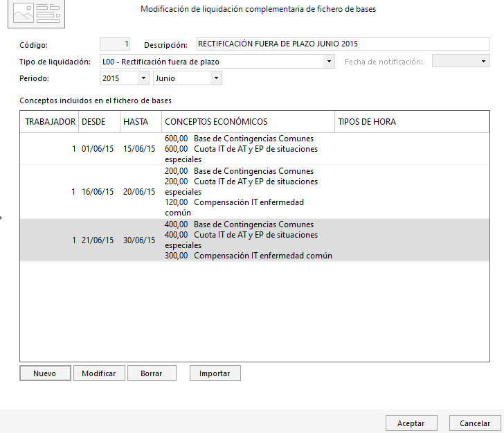504x433 pixels.
Task: Click the CONCEPTOS ECONÓMICOS column header
Action: click(x=248, y=122)
